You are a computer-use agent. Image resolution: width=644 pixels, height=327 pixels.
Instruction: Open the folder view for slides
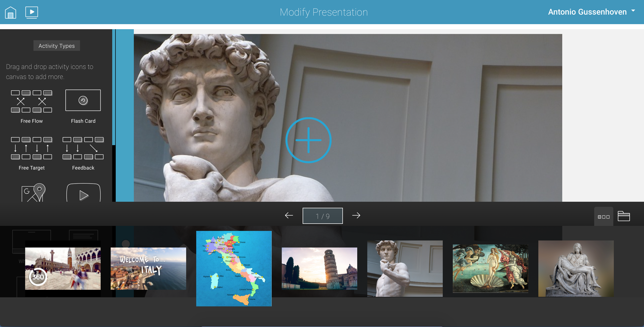pyautogui.click(x=624, y=216)
